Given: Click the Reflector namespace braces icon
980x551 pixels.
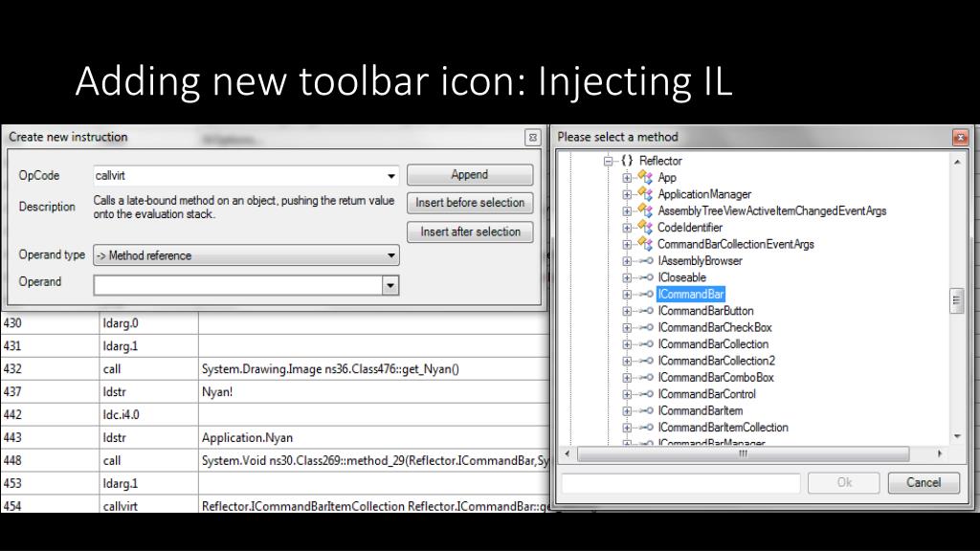Looking at the screenshot, I should coord(627,161).
